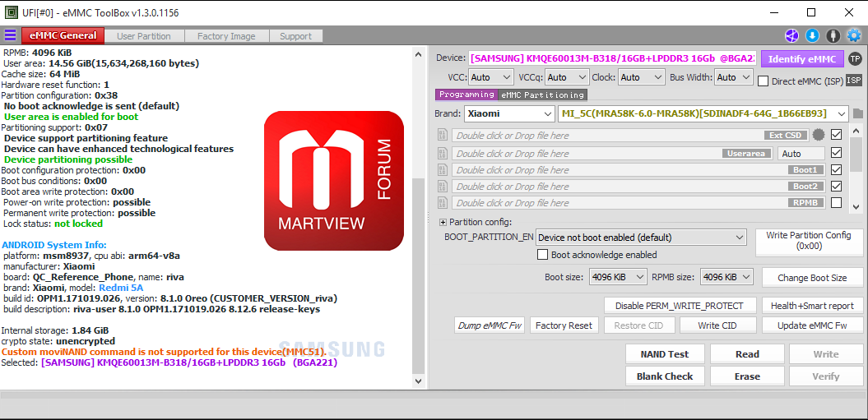
Task: Toggle the Userarea checkbox
Action: 836,152
